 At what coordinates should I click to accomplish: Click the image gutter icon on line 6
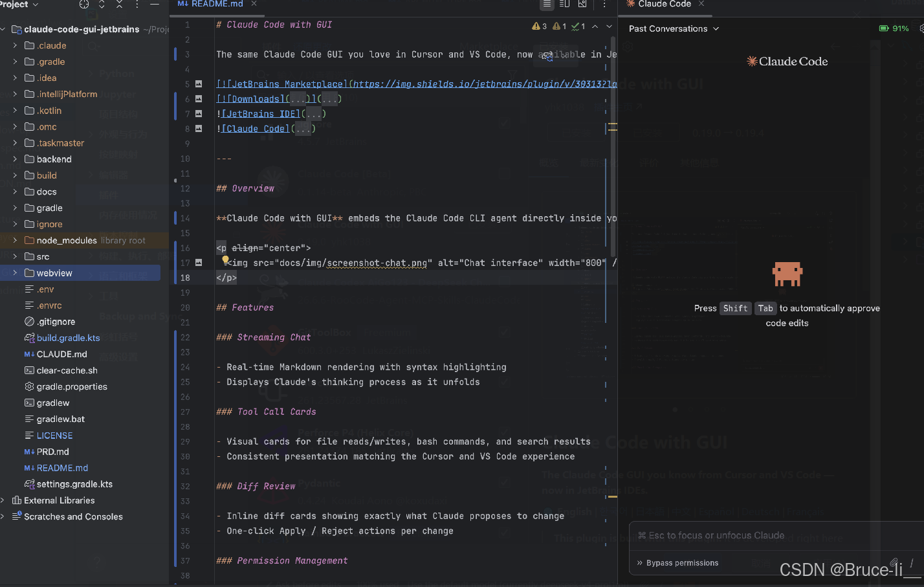point(199,99)
